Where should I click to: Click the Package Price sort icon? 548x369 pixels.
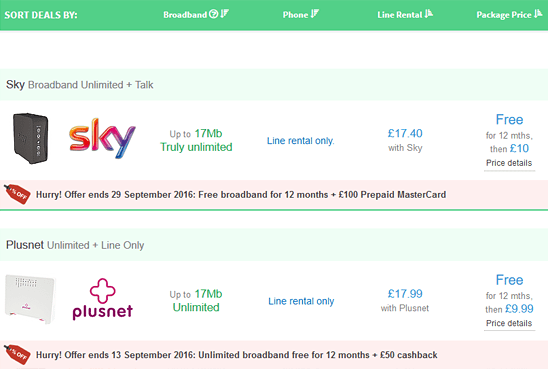point(538,14)
